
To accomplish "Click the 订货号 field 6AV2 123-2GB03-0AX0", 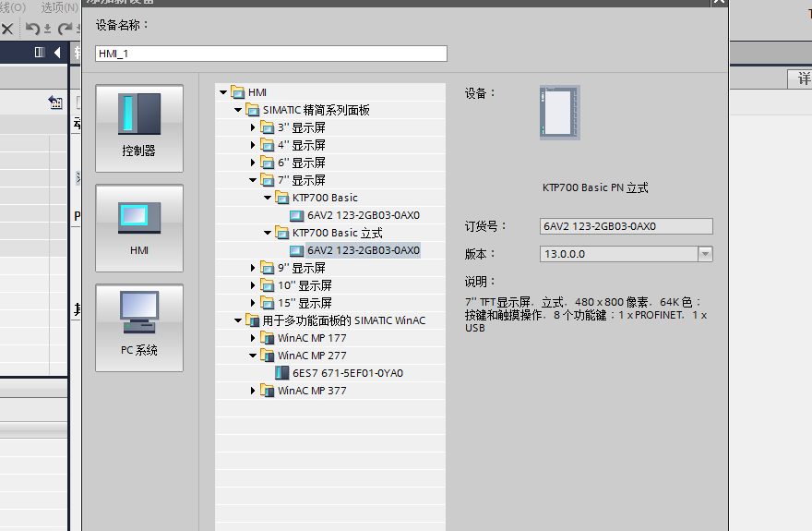I will coord(627,226).
